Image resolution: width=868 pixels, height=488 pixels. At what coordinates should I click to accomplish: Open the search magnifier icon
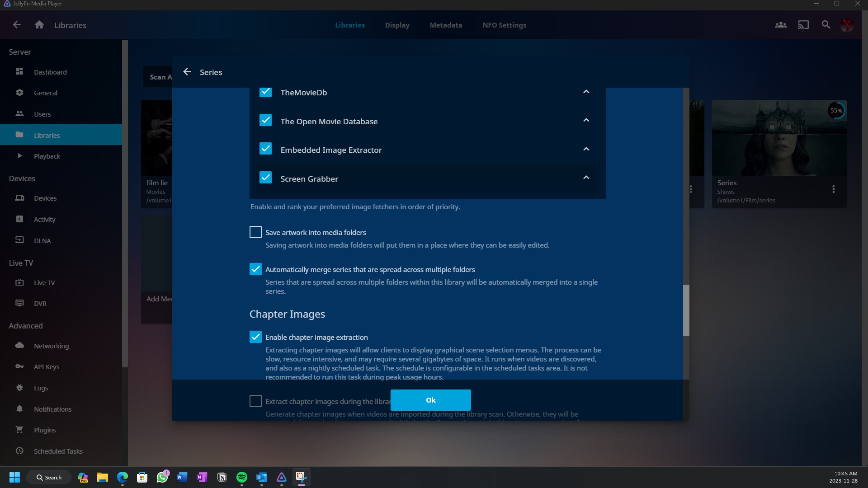[x=826, y=25]
